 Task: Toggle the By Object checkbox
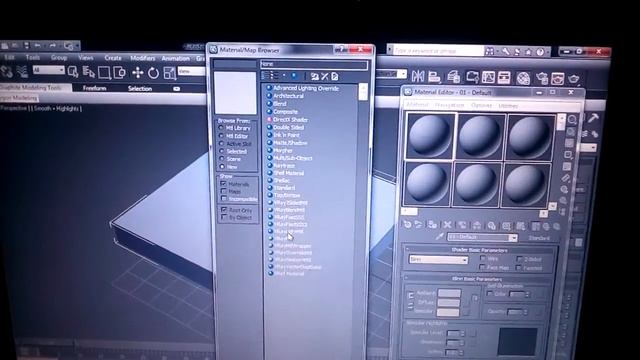[x=224, y=217]
